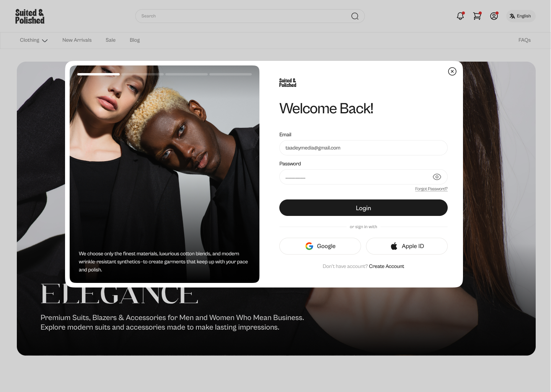The height and width of the screenshot is (392, 551).
Task: Click the Suited & Polished header logo
Action: point(30,16)
